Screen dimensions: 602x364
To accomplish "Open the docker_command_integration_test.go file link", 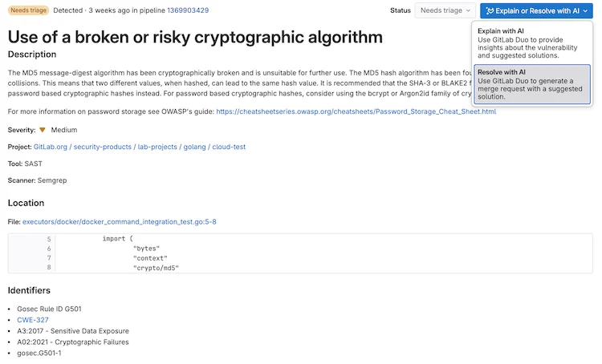I will pyautogui.click(x=120, y=221).
